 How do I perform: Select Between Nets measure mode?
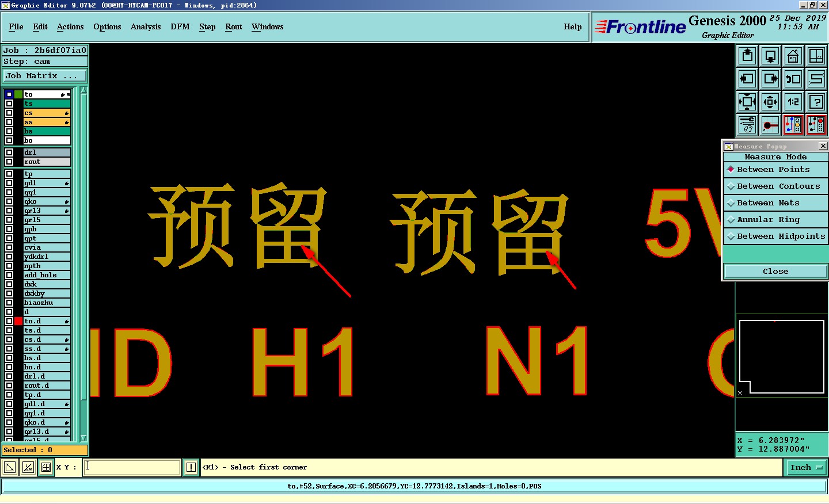pyautogui.click(x=775, y=203)
